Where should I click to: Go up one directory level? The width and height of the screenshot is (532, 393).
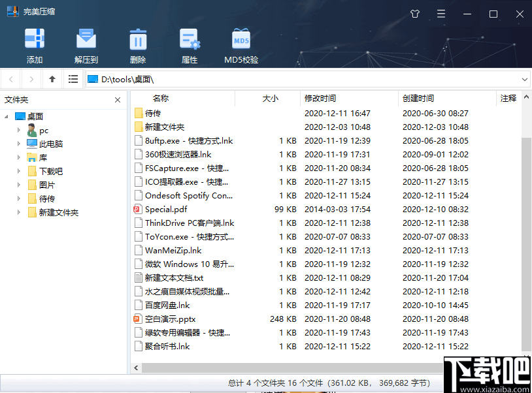tap(52, 79)
